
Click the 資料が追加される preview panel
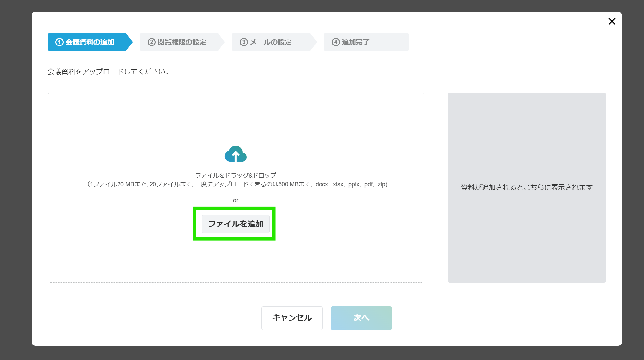pyautogui.click(x=526, y=187)
